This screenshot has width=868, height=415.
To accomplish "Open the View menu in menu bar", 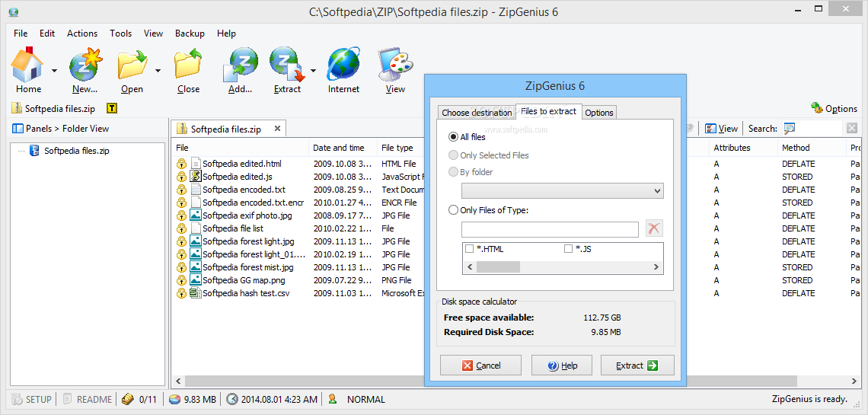I will click(x=153, y=34).
